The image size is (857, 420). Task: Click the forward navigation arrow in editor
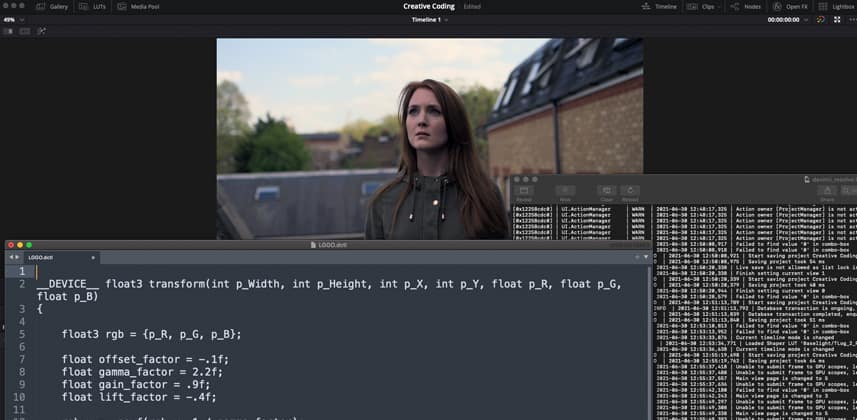(x=17, y=257)
